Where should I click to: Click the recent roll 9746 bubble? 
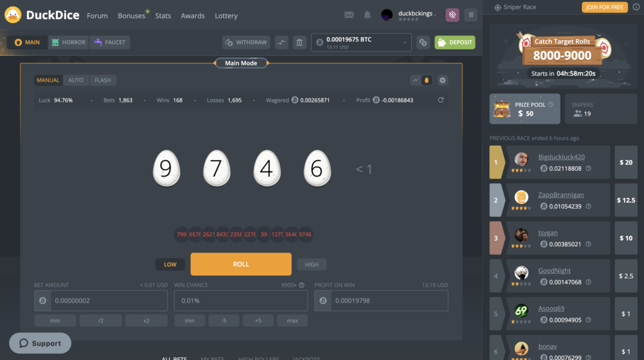point(305,234)
